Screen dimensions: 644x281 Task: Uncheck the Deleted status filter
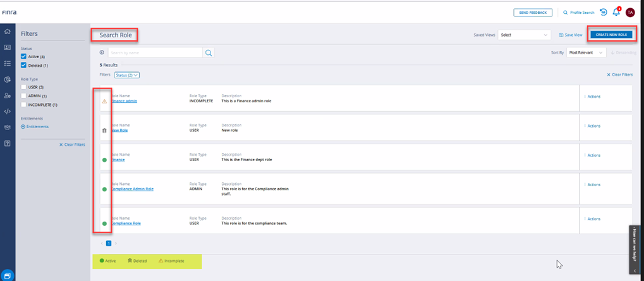(24, 65)
